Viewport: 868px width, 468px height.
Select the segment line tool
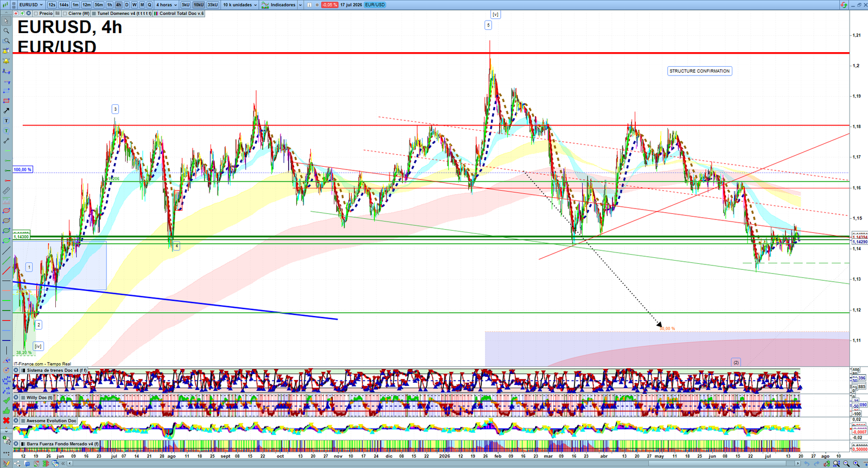click(6, 140)
